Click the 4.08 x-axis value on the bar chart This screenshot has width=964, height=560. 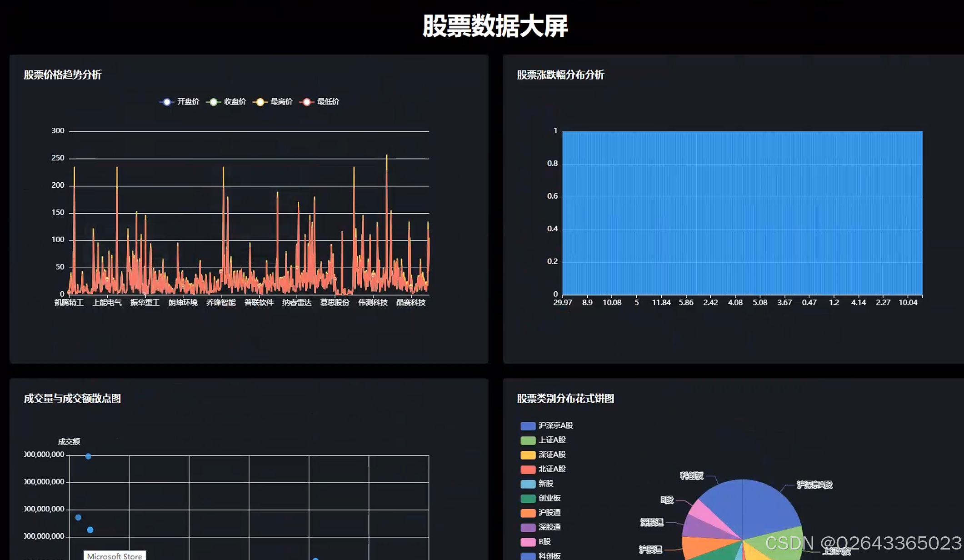[735, 303]
